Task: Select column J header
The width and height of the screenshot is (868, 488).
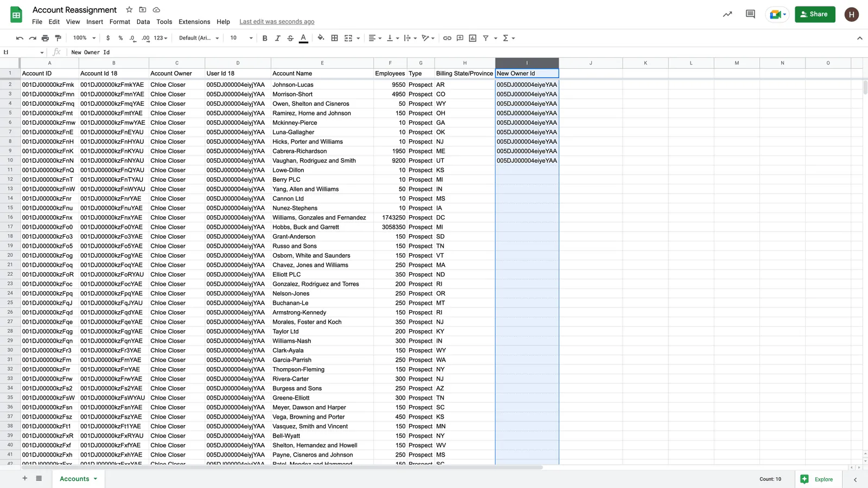Action: [x=591, y=63]
